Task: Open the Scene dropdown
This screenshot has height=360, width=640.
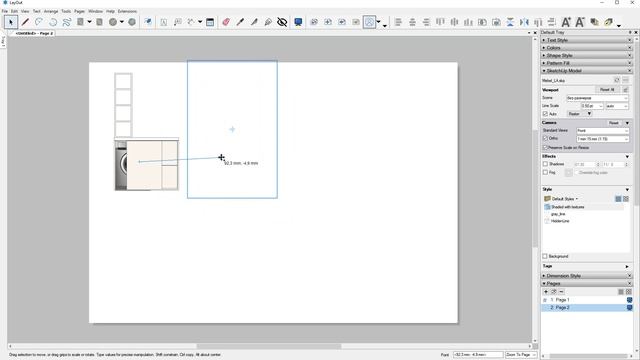Action: (x=598, y=98)
